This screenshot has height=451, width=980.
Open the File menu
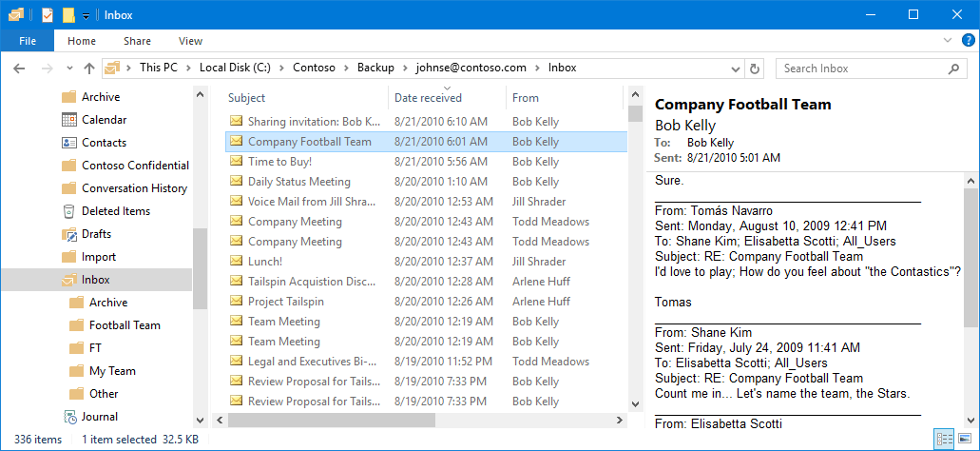pyautogui.click(x=28, y=41)
